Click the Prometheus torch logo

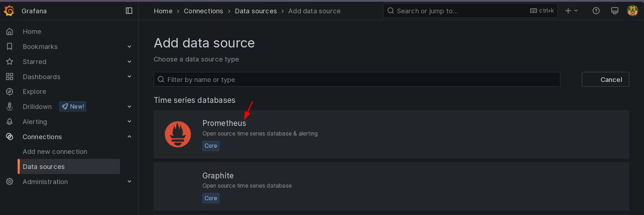coord(178,134)
